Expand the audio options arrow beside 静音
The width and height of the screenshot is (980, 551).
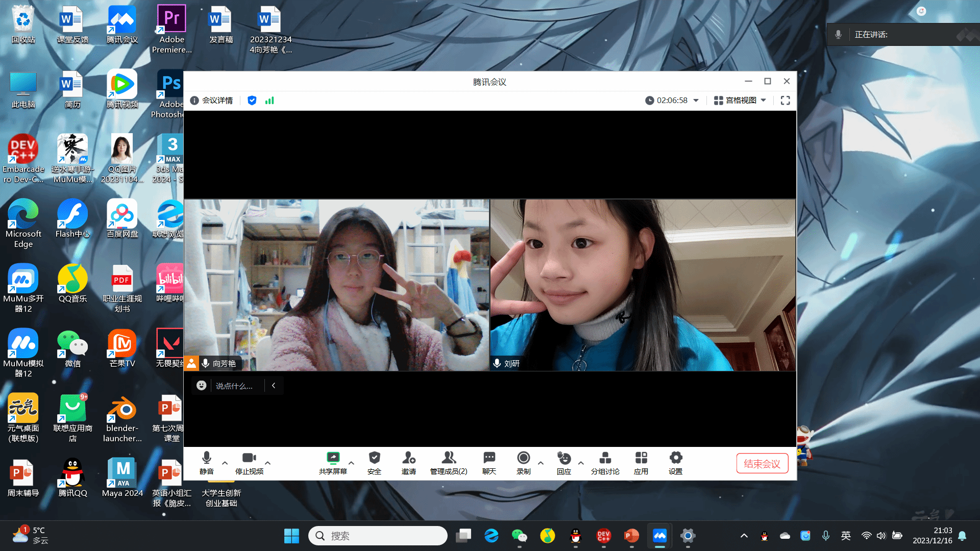225,463
